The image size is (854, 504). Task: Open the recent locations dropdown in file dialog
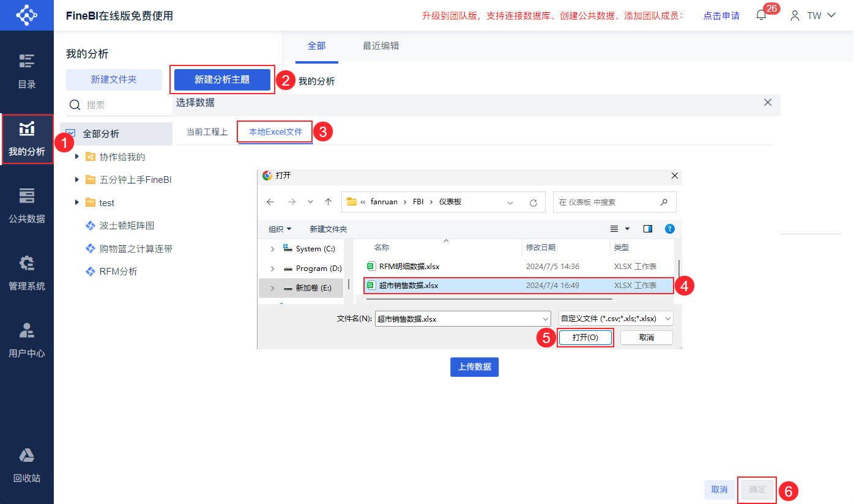(x=310, y=202)
